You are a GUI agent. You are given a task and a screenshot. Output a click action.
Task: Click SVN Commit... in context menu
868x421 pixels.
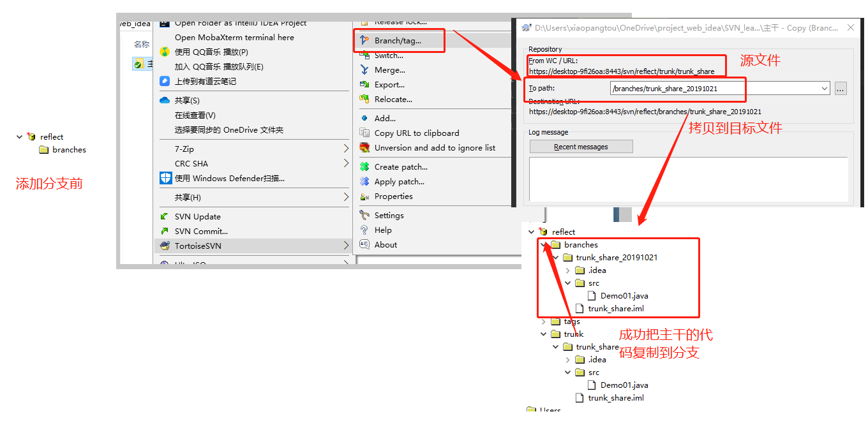201,232
